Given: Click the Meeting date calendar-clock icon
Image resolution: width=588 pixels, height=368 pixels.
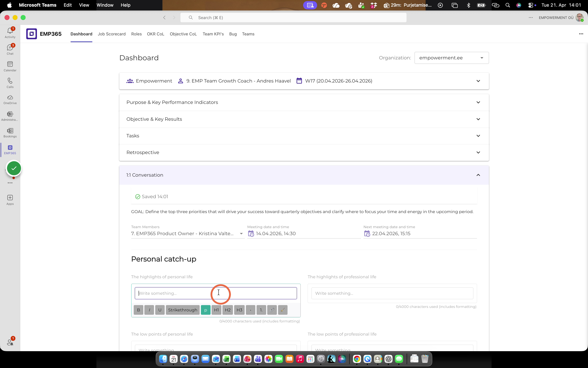Looking at the screenshot, I should [251, 234].
